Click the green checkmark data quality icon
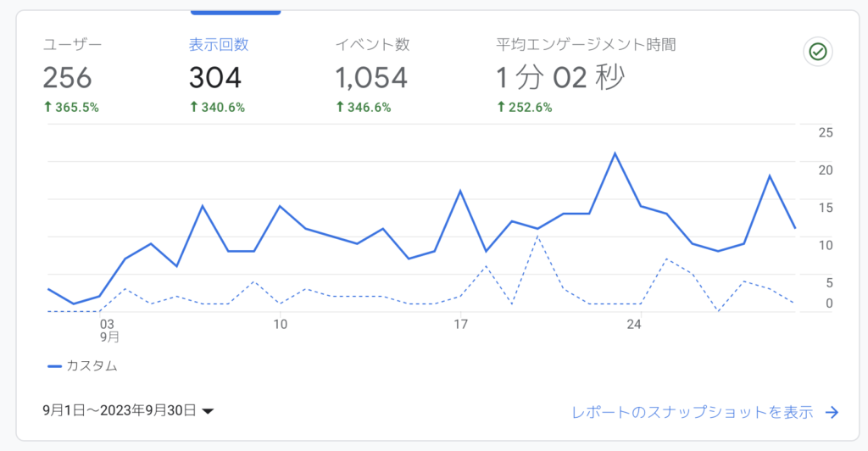868x451 pixels. click(x=818, y=52)
